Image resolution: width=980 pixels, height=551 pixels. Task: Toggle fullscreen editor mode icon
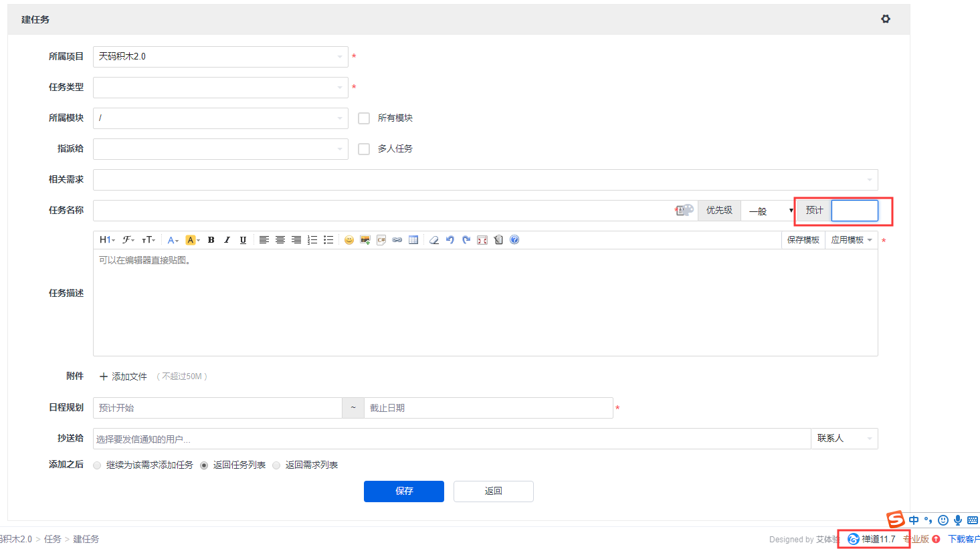pyautogui.click(x=482, y=240)
